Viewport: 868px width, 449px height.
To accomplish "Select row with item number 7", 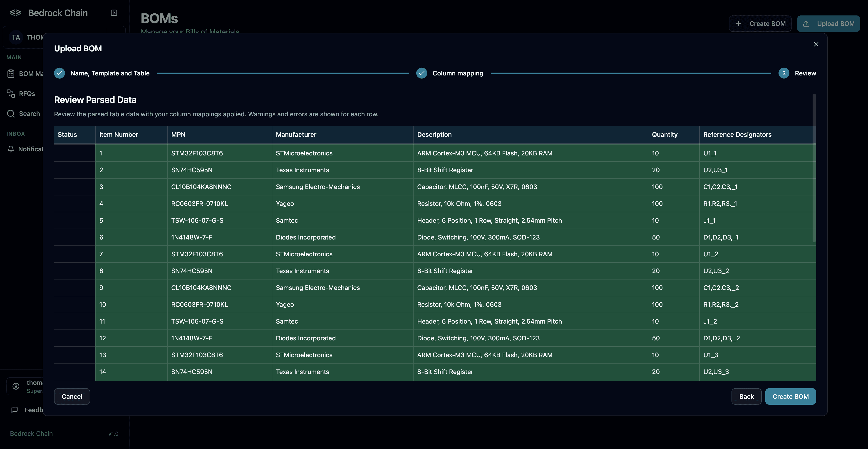I will pos(101,254).
